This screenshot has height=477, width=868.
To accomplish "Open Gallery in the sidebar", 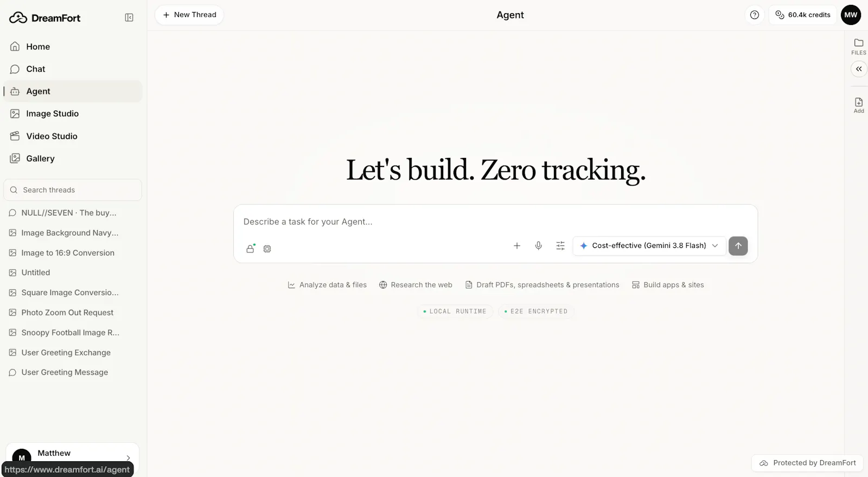I will [73, 158].
